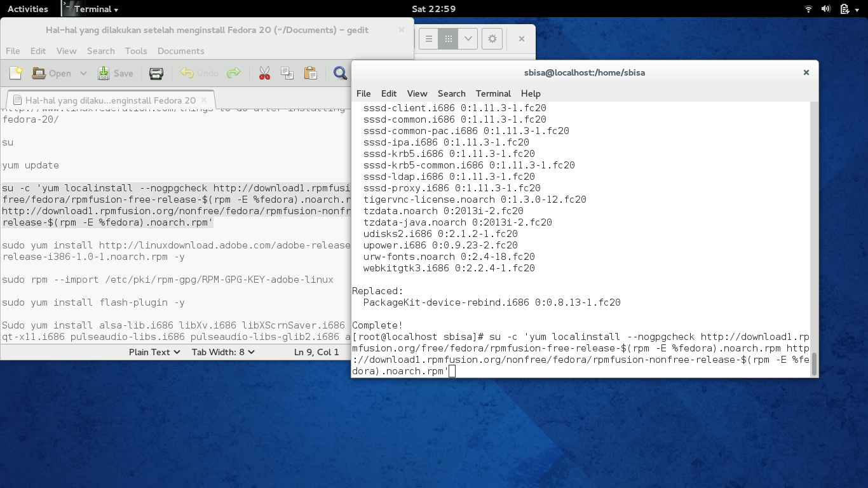
Task: Click the 'PackageKit-device-rebind.i686' line in terminal
Action: tap(492, 302)
